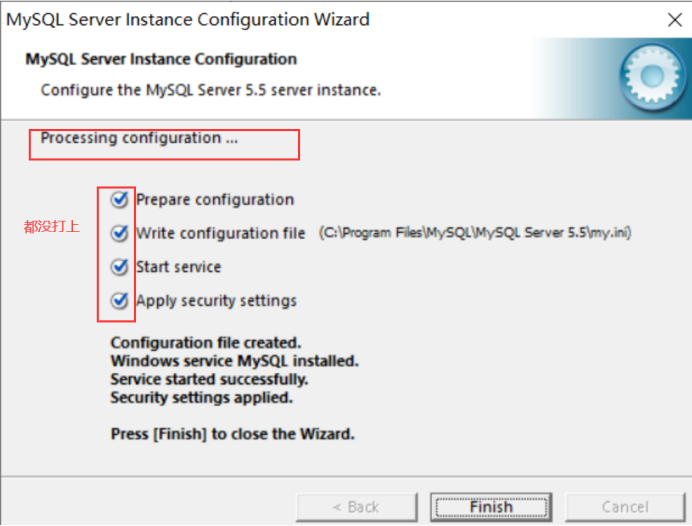Click the Write configuration file checkmark
Screen dimensions: 692x526
coord(120,233)
